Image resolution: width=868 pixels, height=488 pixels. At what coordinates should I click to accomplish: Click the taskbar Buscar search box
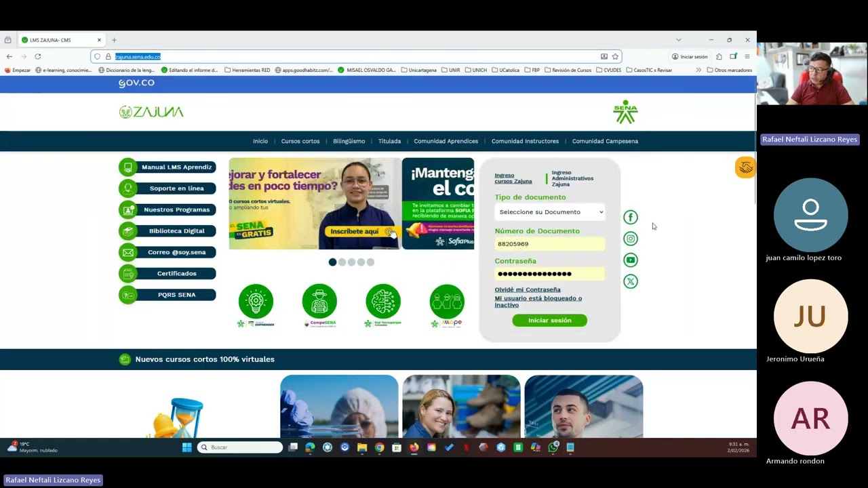[240, 447]
